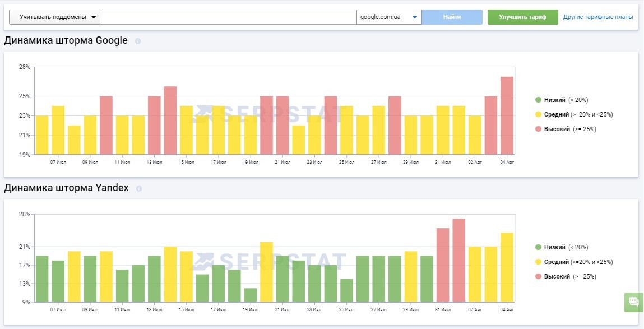Select the Yandex chart bar for 25 Июл
Image resolution: width=644 pixels, height=329 pixels.
346,291
